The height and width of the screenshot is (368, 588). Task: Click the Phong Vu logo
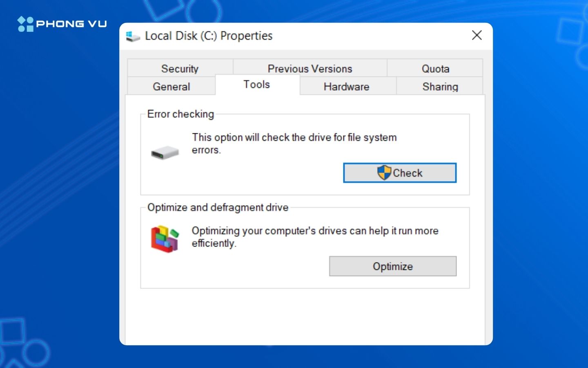pos(62,24)
